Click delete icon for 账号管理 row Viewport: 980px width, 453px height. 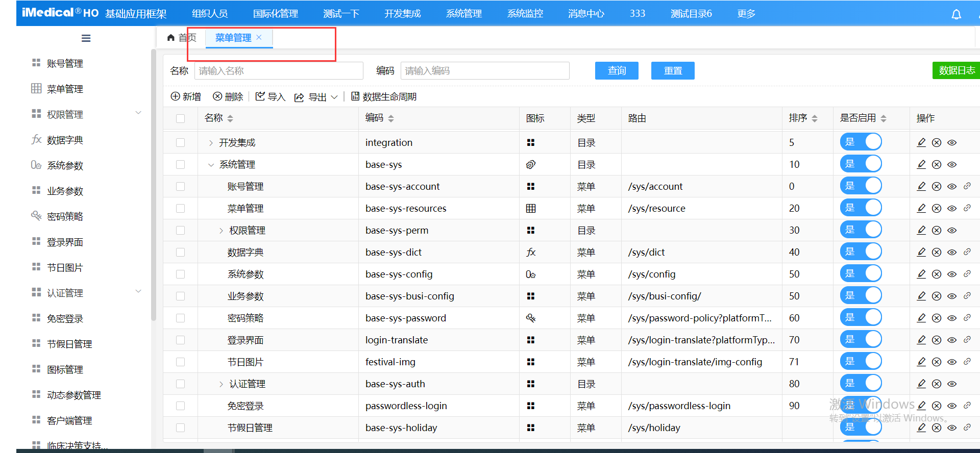[x=937, y=187]
